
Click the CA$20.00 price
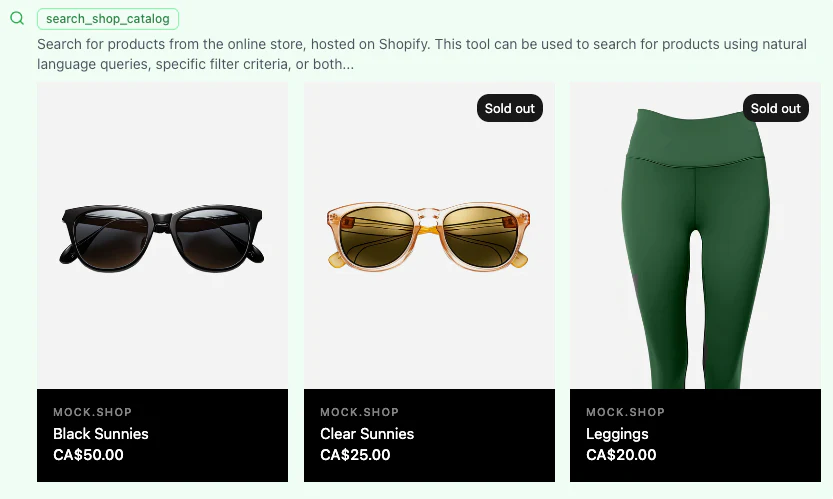(621, 455)
